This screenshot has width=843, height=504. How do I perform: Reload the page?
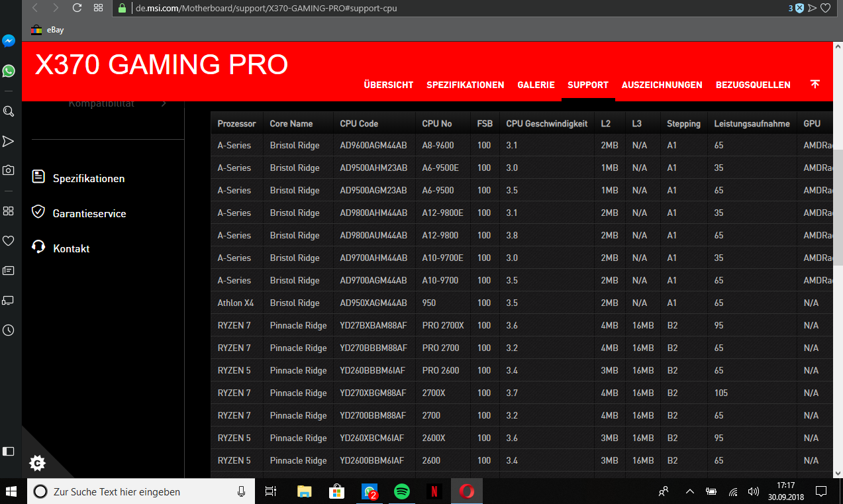[77, 8]
